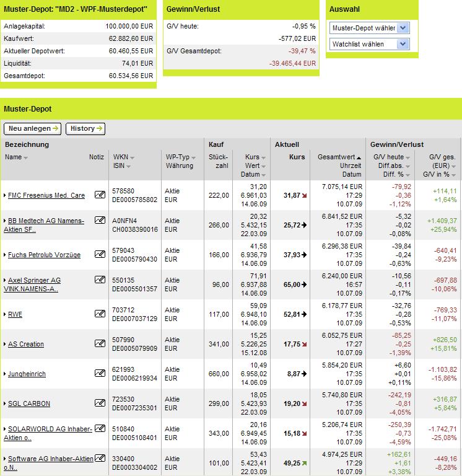Click trend arrow beside price 8,87
The height and width of the screenshot is (476, 462).
304,374
